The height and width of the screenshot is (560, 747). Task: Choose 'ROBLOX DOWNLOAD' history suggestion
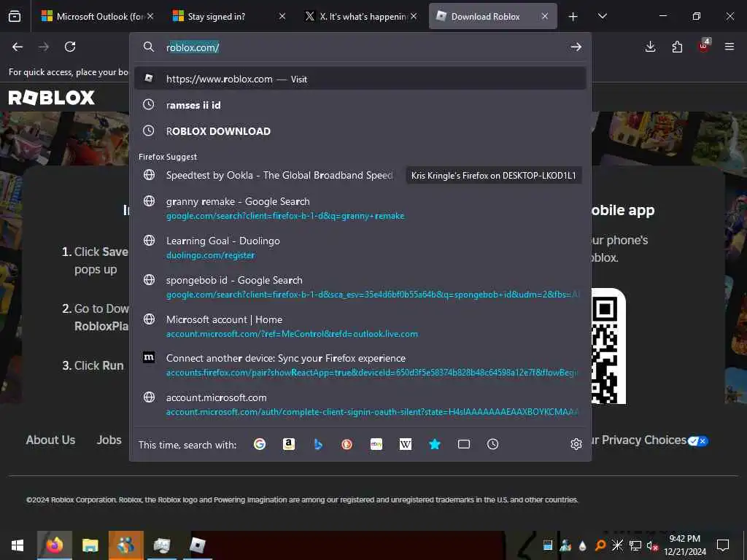pyautogui.click(x=360, y=131)
